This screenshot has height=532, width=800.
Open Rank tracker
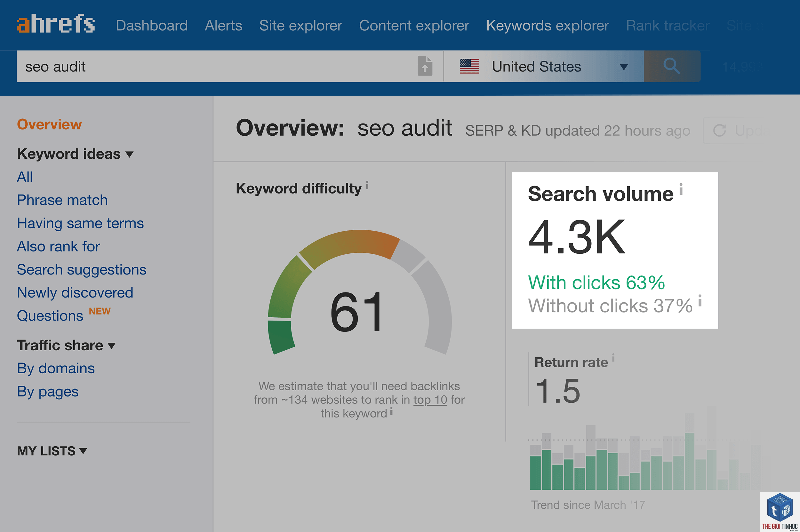pos(668,26)
